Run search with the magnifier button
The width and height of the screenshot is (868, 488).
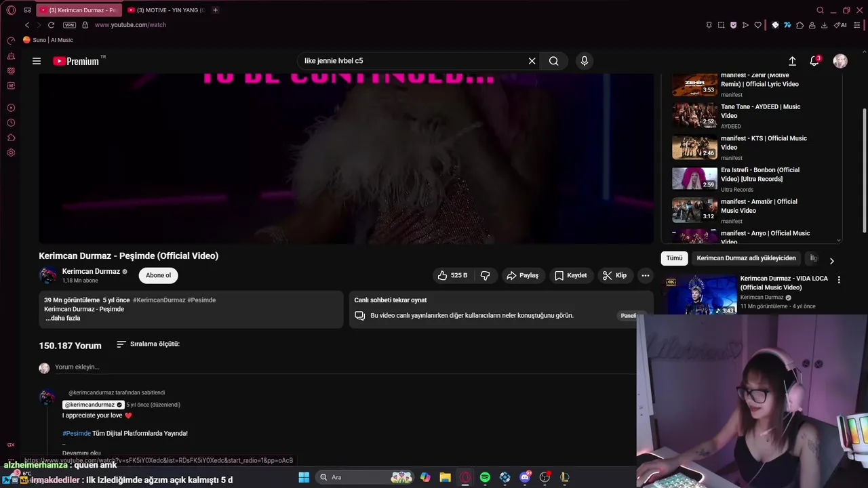coord(554,61)
